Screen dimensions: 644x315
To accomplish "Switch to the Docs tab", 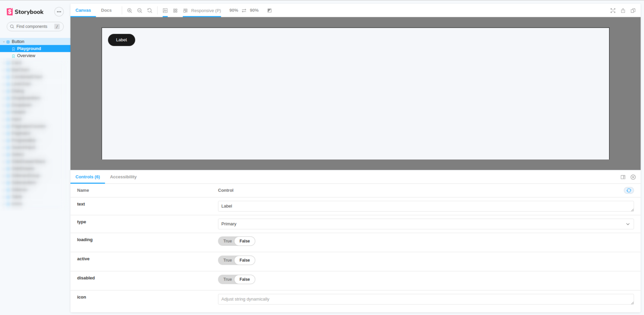I will (106, 10).
